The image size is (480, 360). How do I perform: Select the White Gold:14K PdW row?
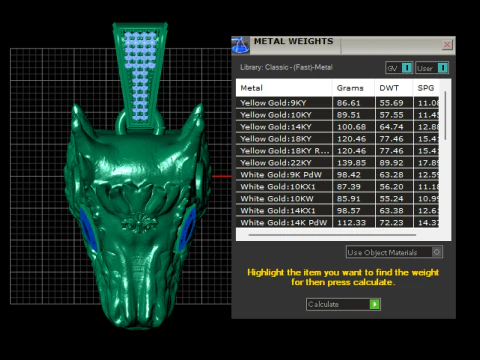point(337,222)
